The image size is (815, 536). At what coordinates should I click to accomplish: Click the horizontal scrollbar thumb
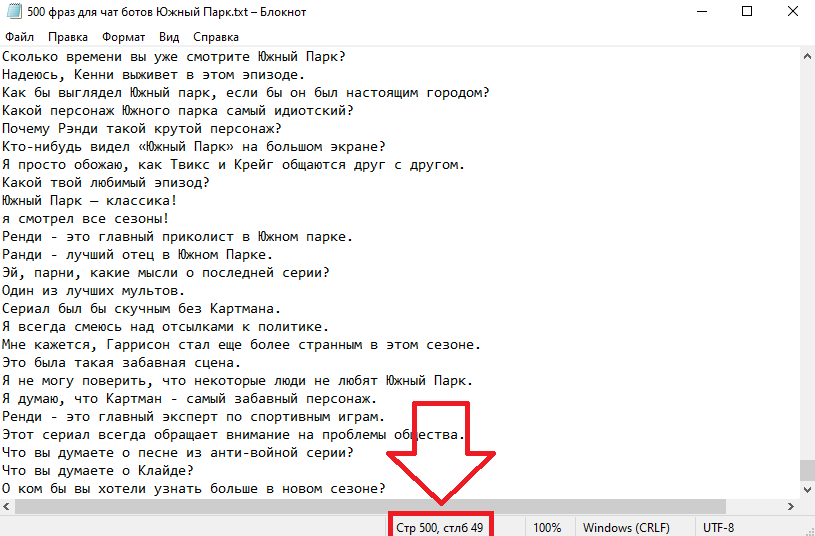[x=370, y=506]
